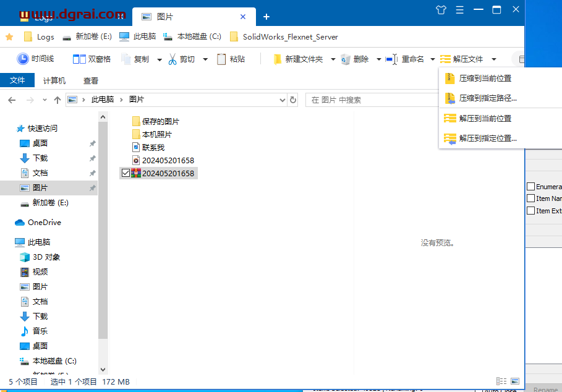Screen dimensions: 562x392
Task: Switch to large icons view in status bar
Action: (x=515, y=381)
